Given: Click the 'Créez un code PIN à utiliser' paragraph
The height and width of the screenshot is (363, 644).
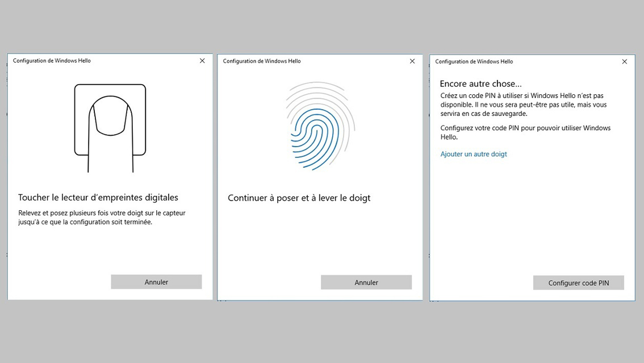Looking at the screenshot, I should click(524, 105).
